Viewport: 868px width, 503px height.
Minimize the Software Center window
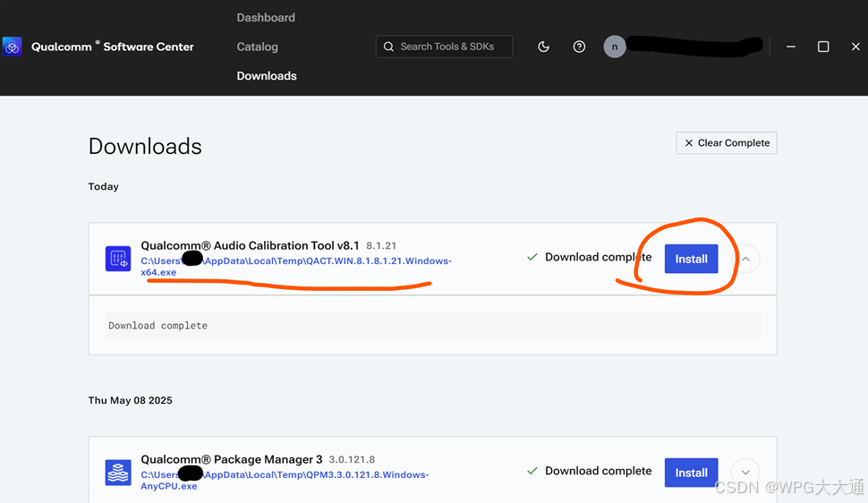coord(791,47)
